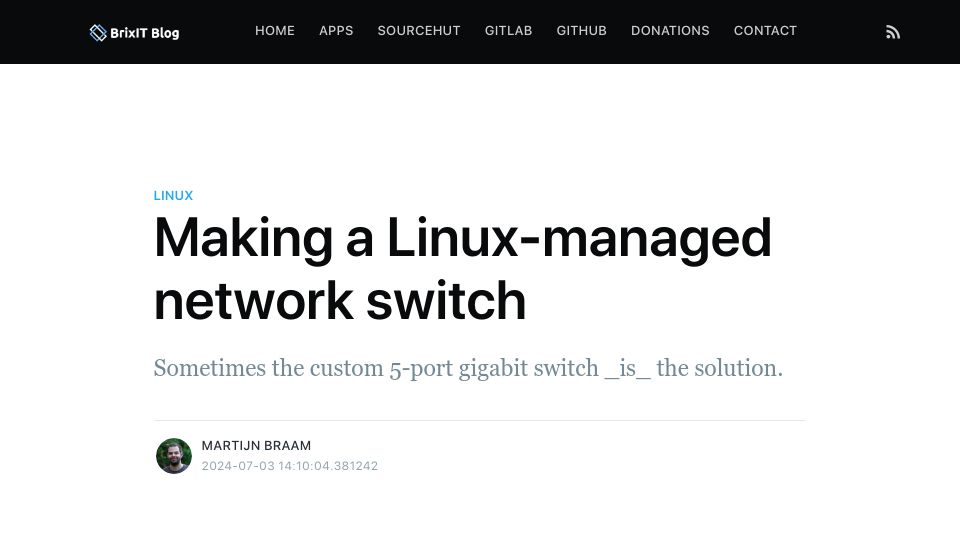The width and height of the screenshot is (960, 540).
Task: Click the subtitle about the 5-port gigabit switch
Action: click(468, 368)
